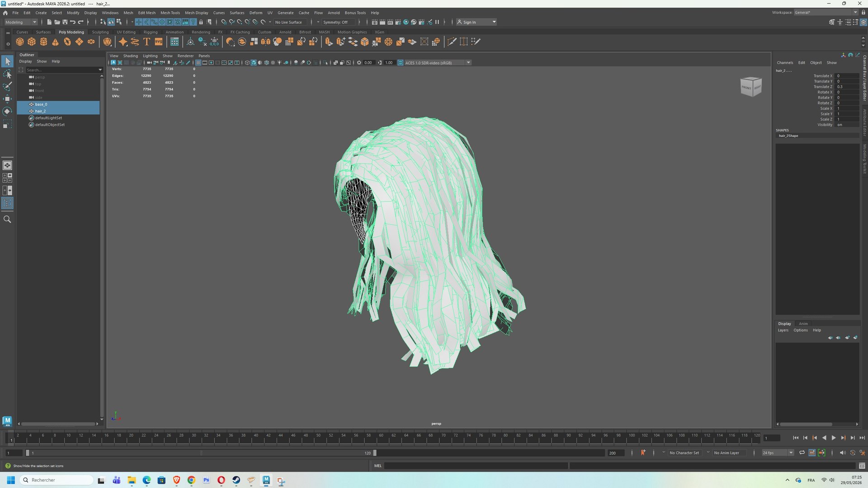Screen dimensions: 868x488
Task: Toggle the pause viewport IPR button
Action: (x=437, y=22)
